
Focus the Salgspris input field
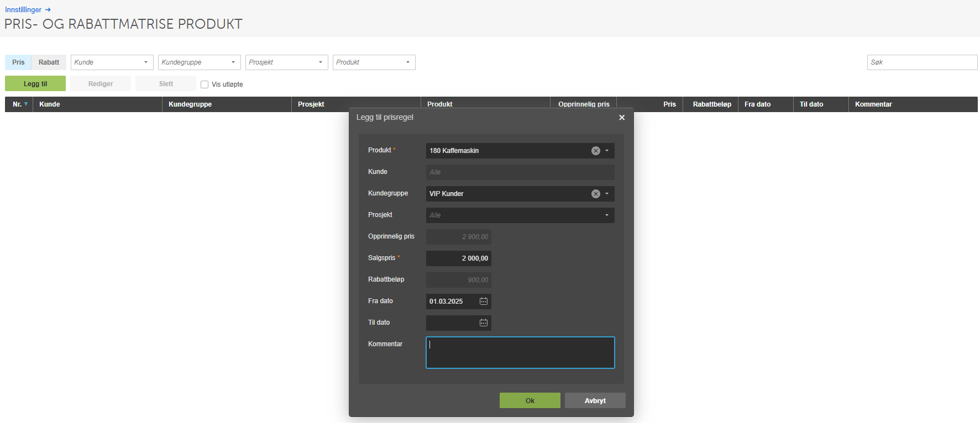coord(459,258)
